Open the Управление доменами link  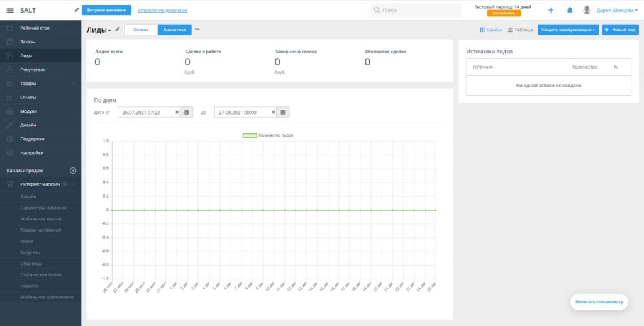[x=162, y=10]
